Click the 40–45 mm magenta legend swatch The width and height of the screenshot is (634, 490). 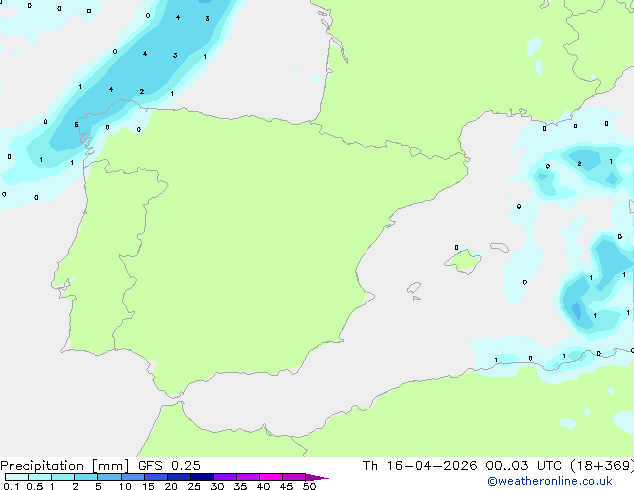point(271,477)
